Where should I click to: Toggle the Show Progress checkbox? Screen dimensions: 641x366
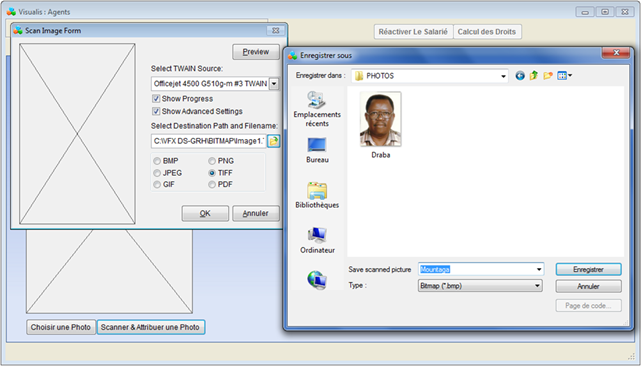pyautogui.click(x=156, y=99)
